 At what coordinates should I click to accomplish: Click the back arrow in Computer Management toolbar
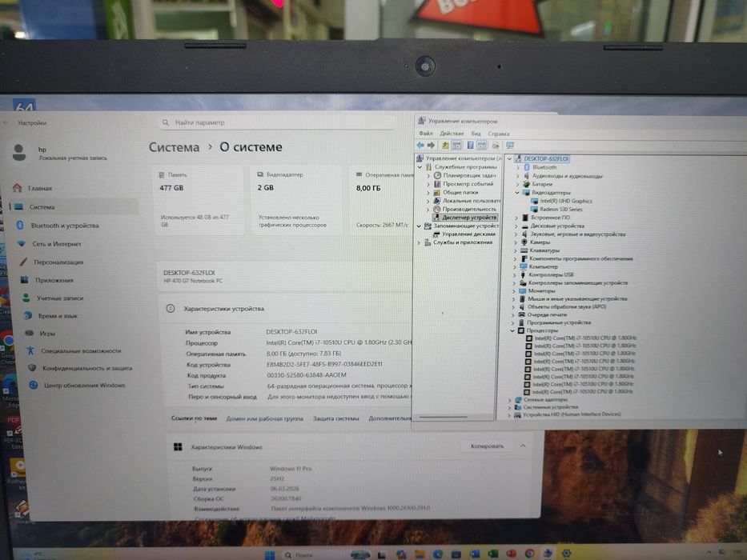click(x=420, y=146)
